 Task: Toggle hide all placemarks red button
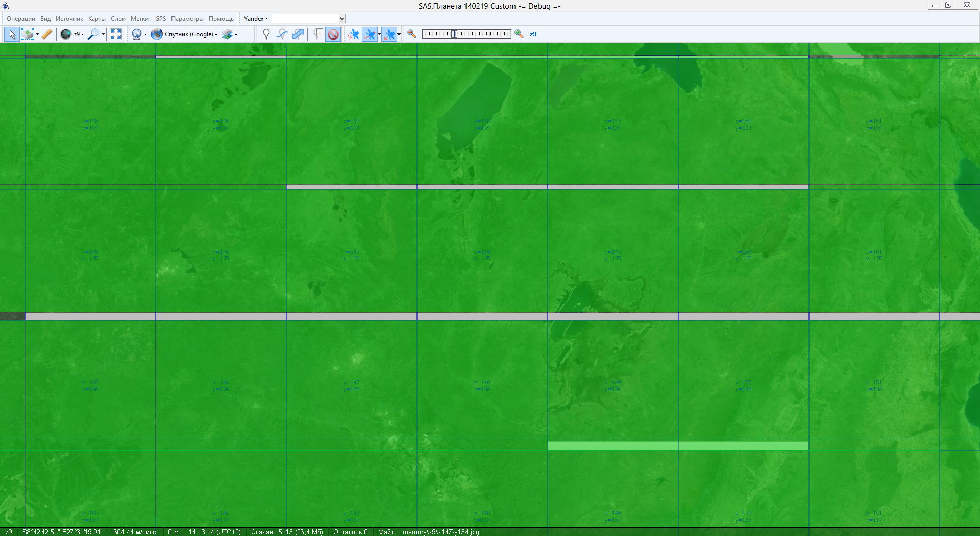tap(333, 34)
